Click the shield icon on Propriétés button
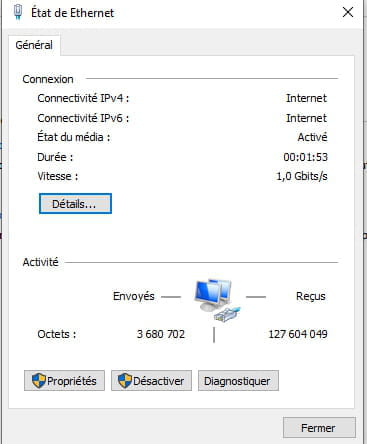Viewport: 367px width, 444px height. coord(39,380)
